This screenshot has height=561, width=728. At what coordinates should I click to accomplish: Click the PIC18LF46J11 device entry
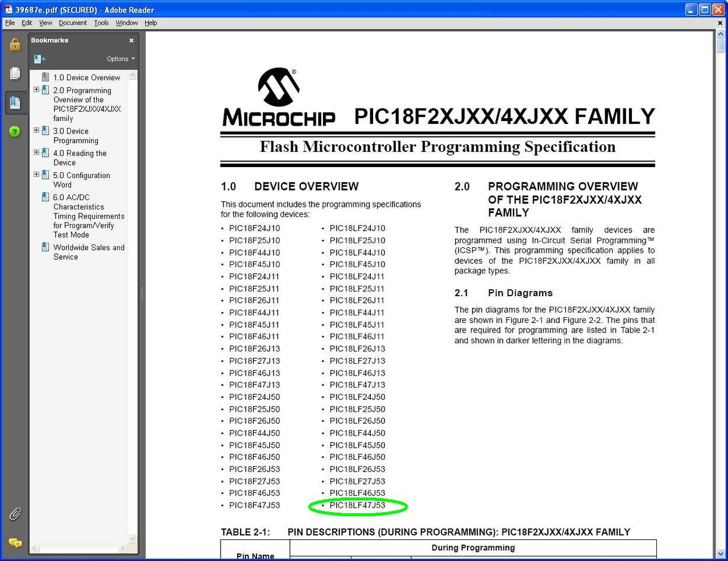[x=357, y=336]
